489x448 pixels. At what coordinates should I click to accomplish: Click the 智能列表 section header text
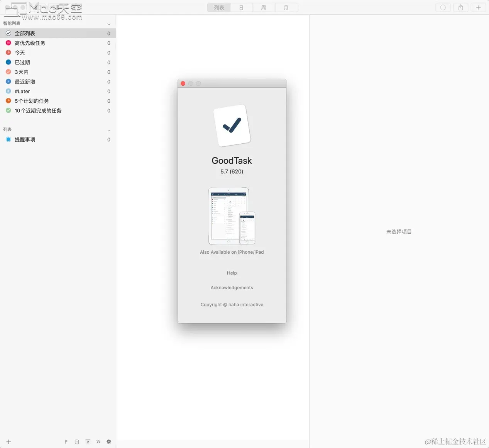[12, 24]
